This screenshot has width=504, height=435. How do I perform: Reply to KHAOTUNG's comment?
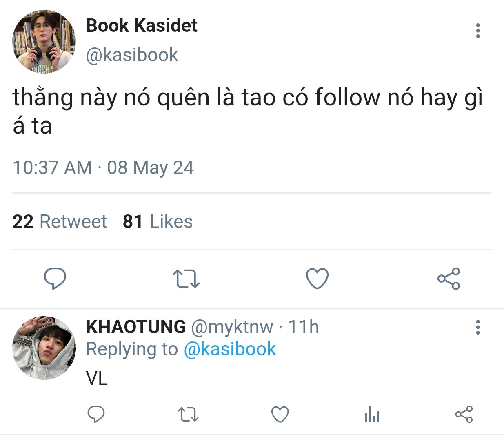point(96,415)
